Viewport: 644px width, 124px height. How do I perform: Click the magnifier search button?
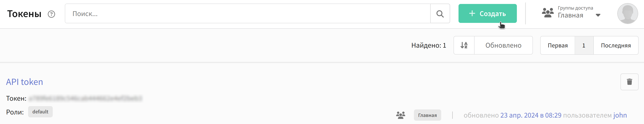pyautogui.click(x=440, y=14)
